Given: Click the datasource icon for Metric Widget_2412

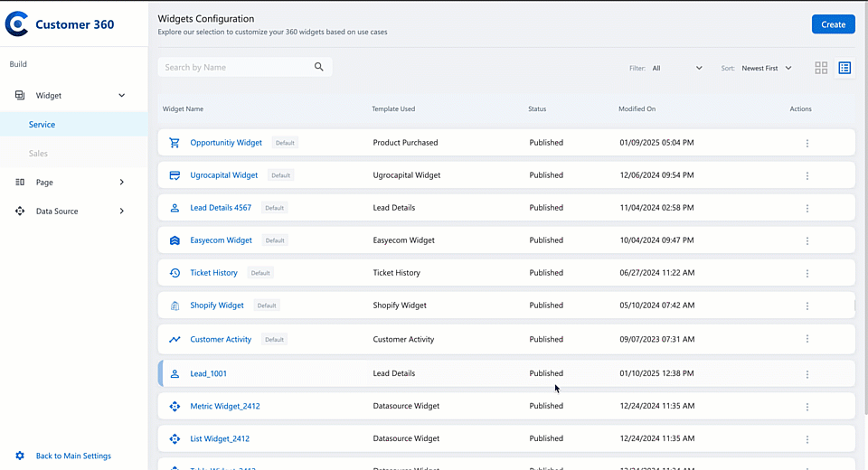Looking at the screenshot, I should pyautogui.click(x=175, y=407).
